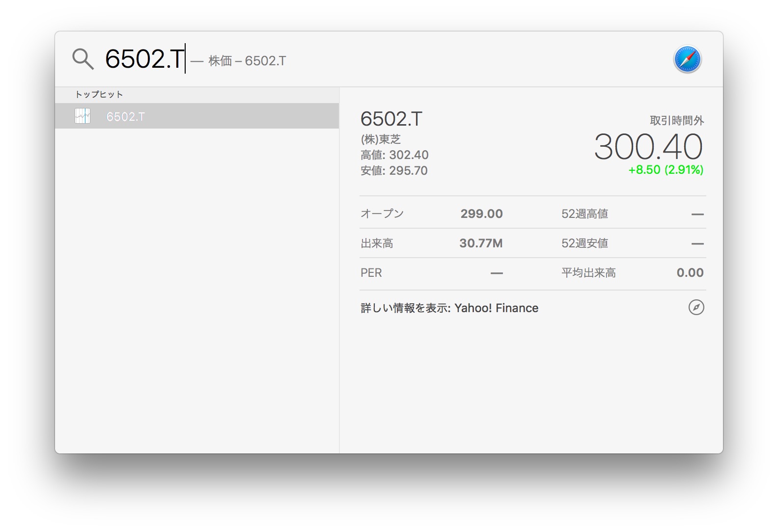Click the 取引時間外 market status label
This screenshot has height=532, width=778.
click(677, 121)
